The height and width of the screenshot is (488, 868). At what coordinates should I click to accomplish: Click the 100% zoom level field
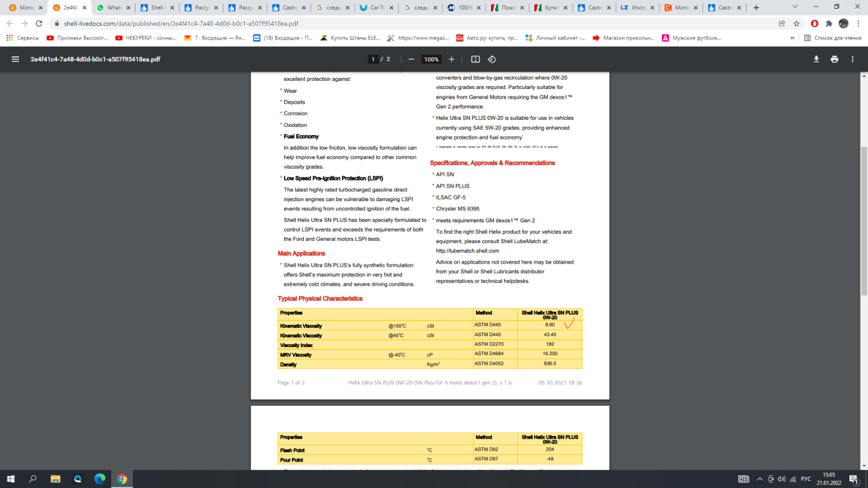[431, 59]
